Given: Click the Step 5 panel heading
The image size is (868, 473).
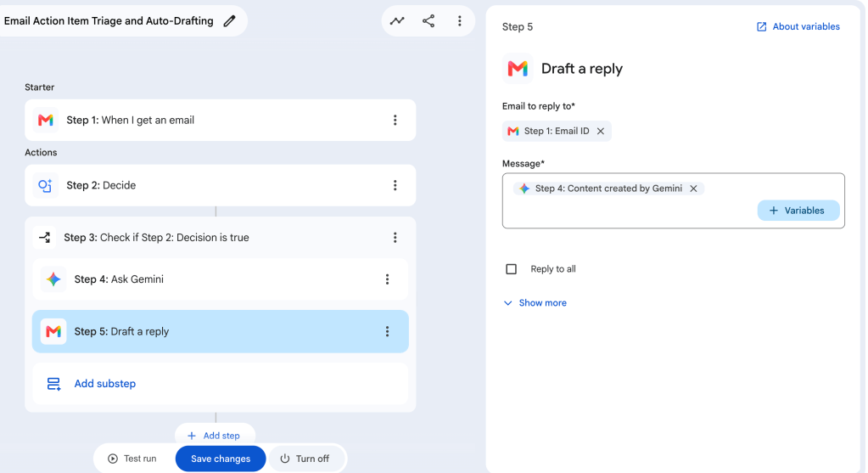Looking at the screenshot, I should click(517, 26).
